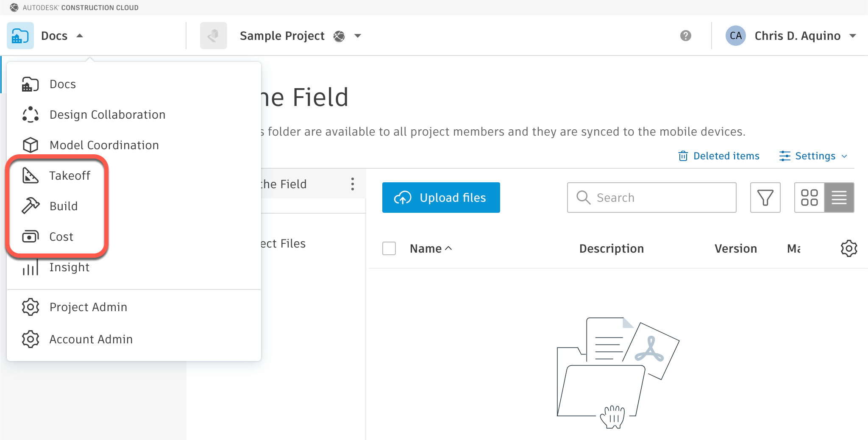Click the Cost module icon
The height and width of the screenshot is (440, 868).
pos(29,236)
